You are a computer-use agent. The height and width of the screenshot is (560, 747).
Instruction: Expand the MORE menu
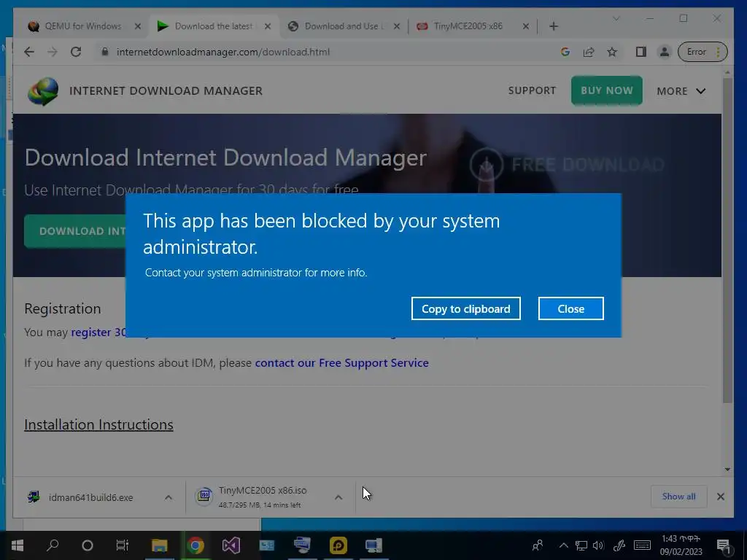coord(681,91)
